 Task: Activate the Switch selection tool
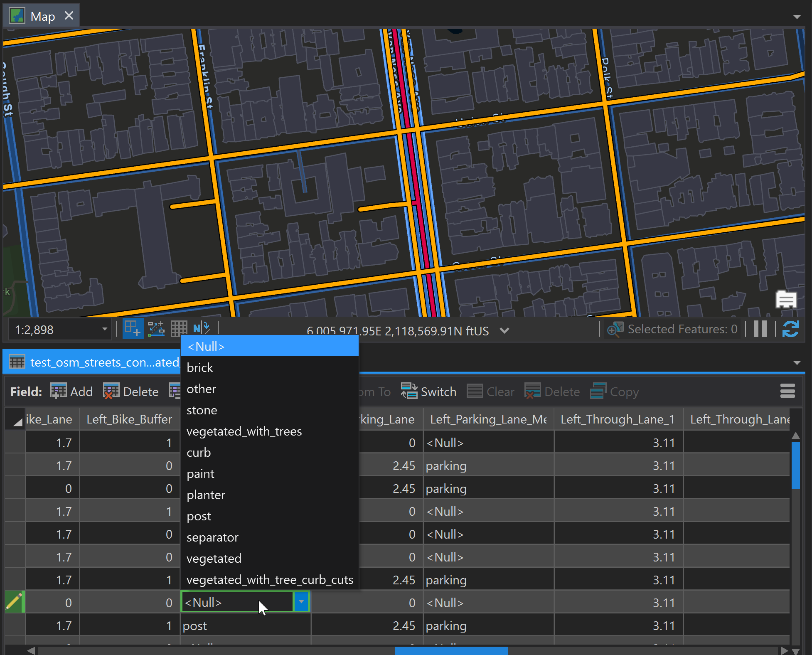pos(428,391)
